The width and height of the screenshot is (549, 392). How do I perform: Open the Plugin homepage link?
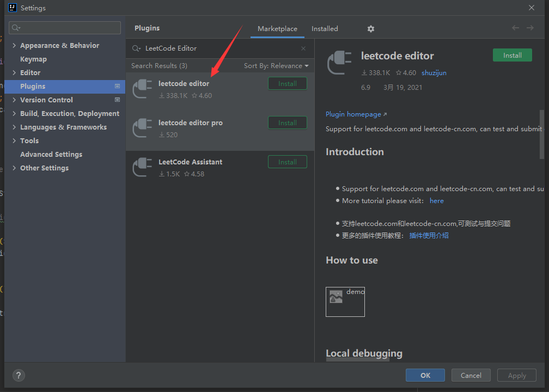click(x=356, y=114)
